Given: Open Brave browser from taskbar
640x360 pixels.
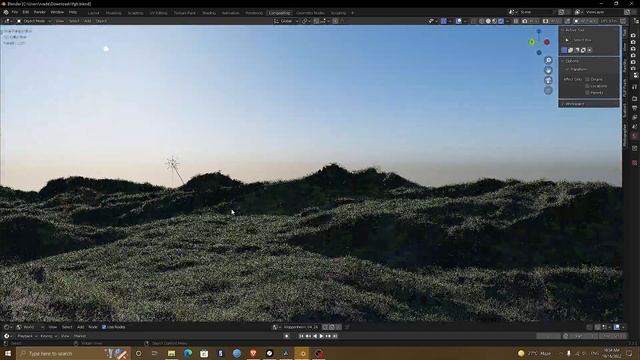Looking at the screenshot, I should pos(253,353).
